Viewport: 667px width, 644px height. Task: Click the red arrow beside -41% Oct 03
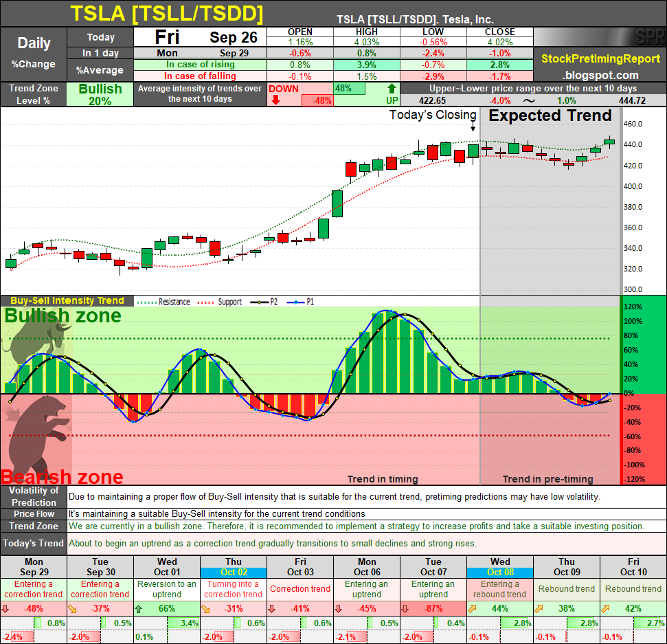click(x=272, y=609)
